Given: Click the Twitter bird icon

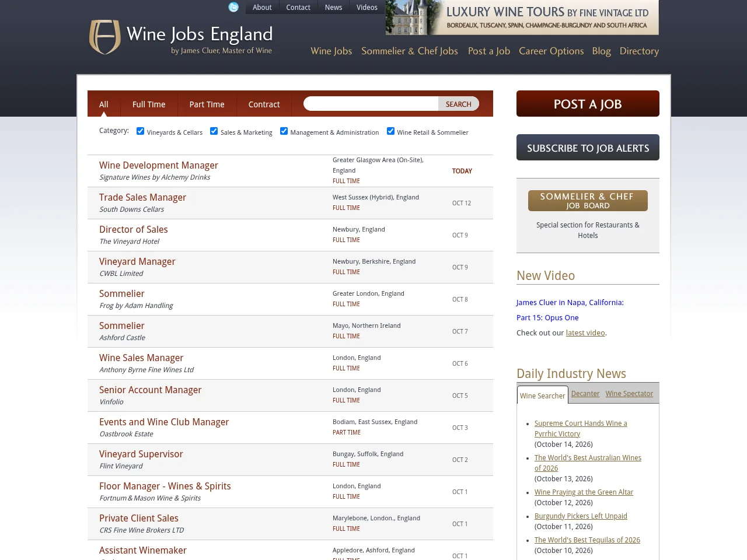Looking at the screenshot, I should (233, 7).
